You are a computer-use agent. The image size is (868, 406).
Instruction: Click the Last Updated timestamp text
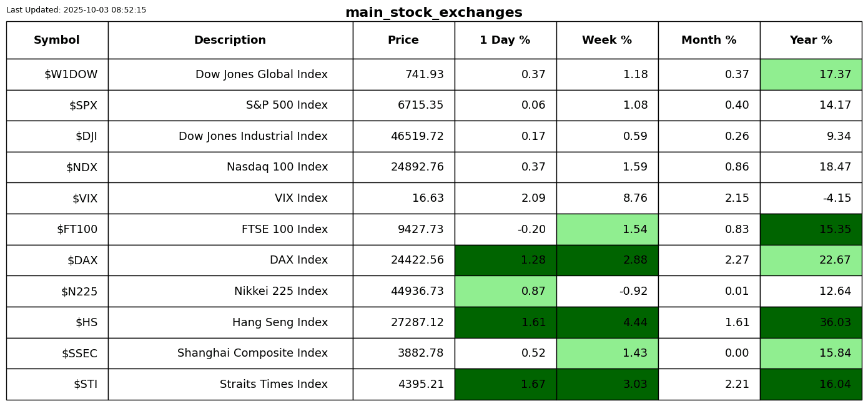76,11
